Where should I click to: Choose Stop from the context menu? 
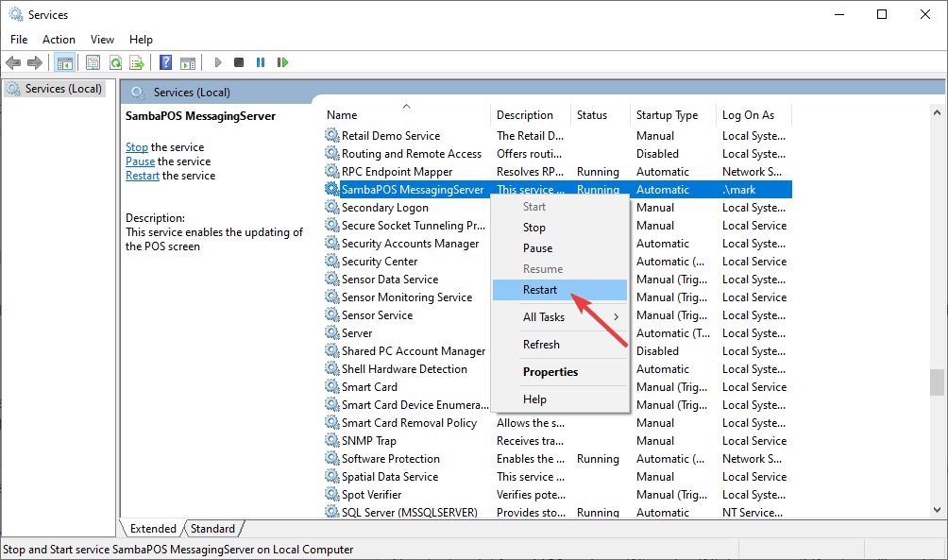560,228
